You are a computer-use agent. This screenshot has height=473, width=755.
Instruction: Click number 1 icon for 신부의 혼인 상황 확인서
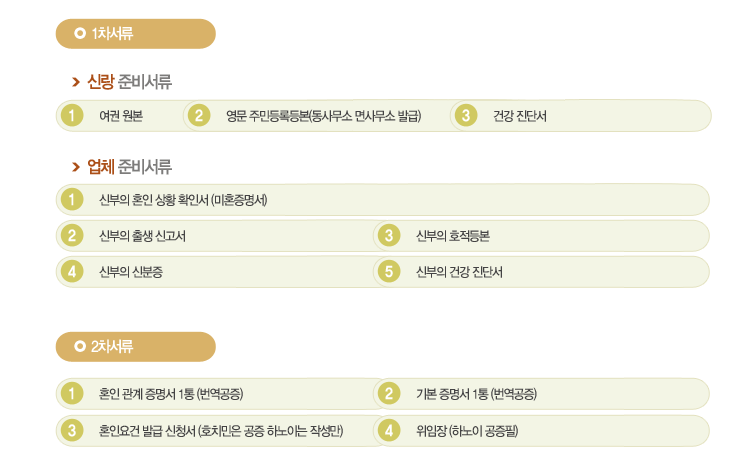tap(71, 200)
